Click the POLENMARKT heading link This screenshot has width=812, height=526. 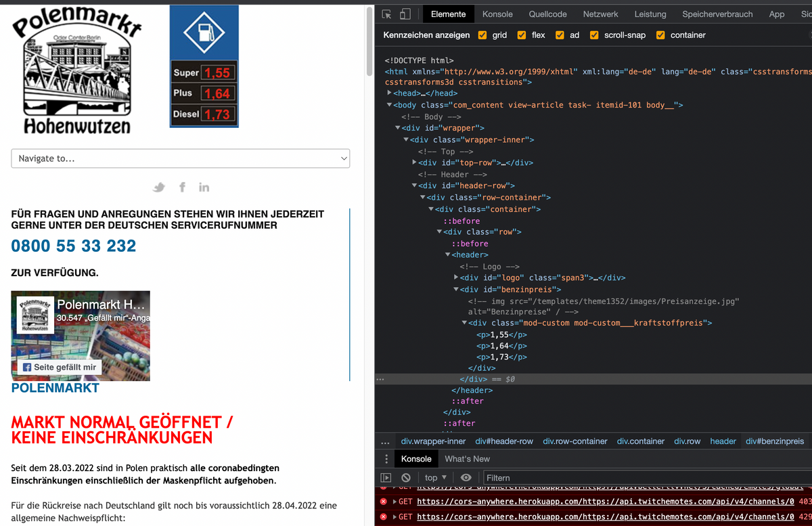coord(55,388)
